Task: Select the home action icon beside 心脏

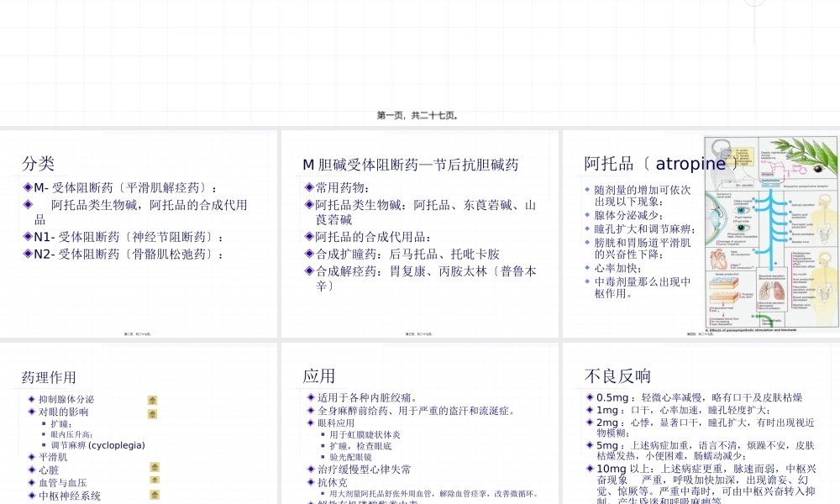Action: [155, 468]
